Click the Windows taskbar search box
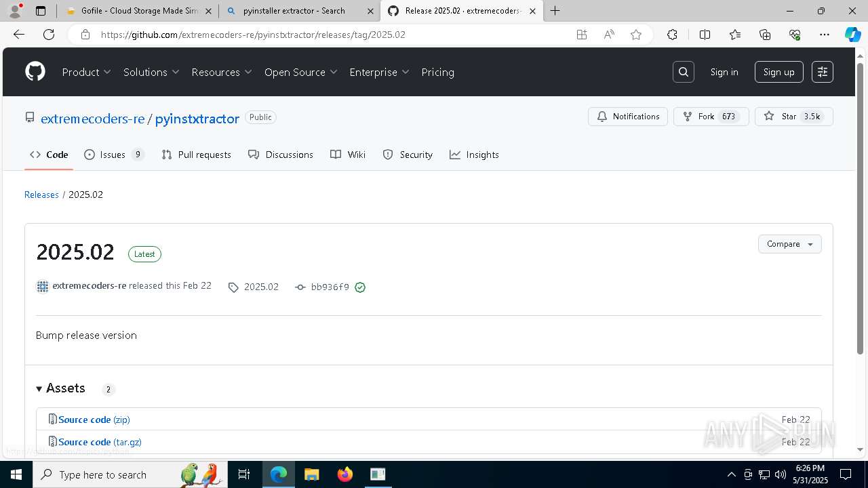 click(129, 474)
